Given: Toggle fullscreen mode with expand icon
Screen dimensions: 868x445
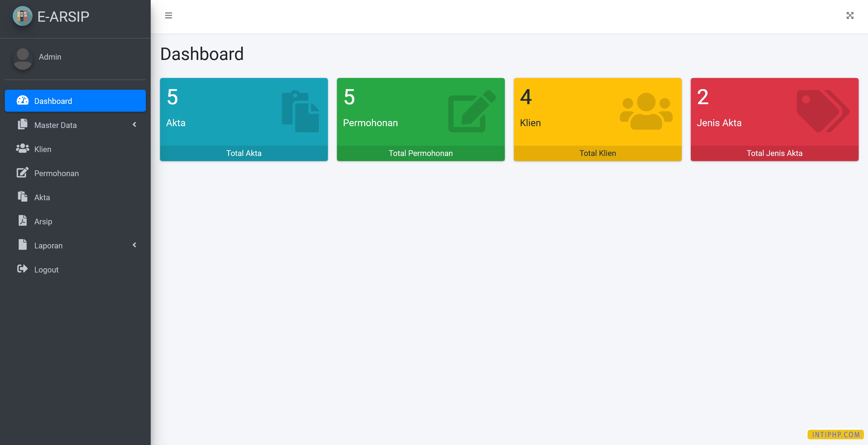Looking at the screenshot, I should click(850, 15).
